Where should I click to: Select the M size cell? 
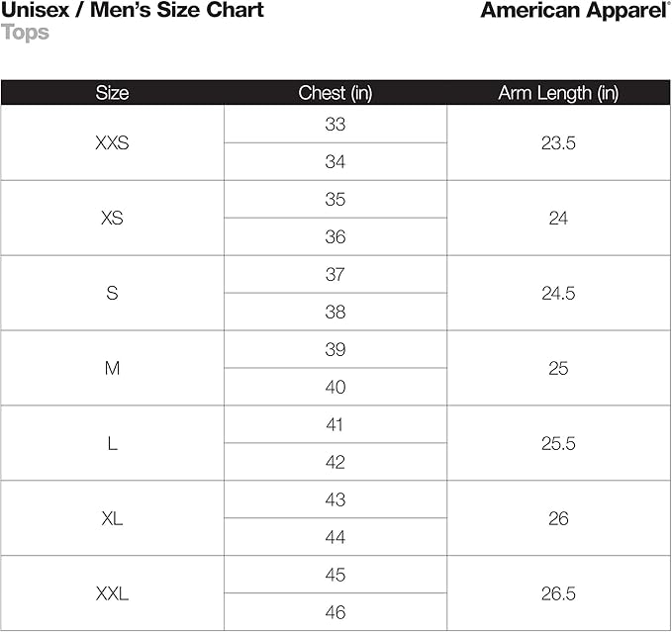click(112, 368)
